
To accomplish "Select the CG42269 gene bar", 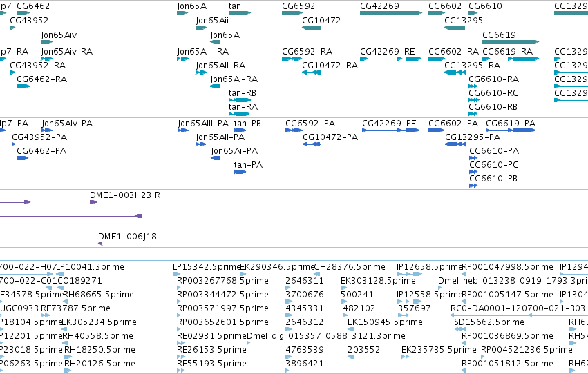I will pyautogui.click(x=391, y=13).
